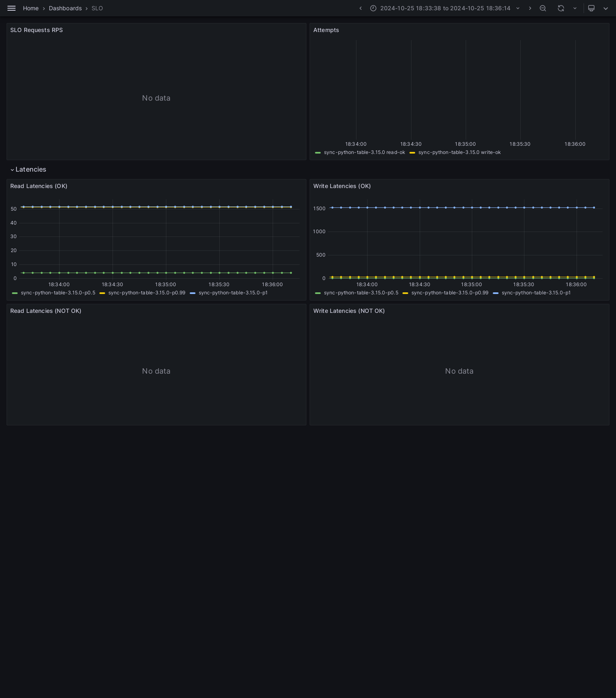The width and height of the screenshot is (616, 698).
Task: Click No data in Write Latencies (NOT OK)
Action: (x=459, y=371)
